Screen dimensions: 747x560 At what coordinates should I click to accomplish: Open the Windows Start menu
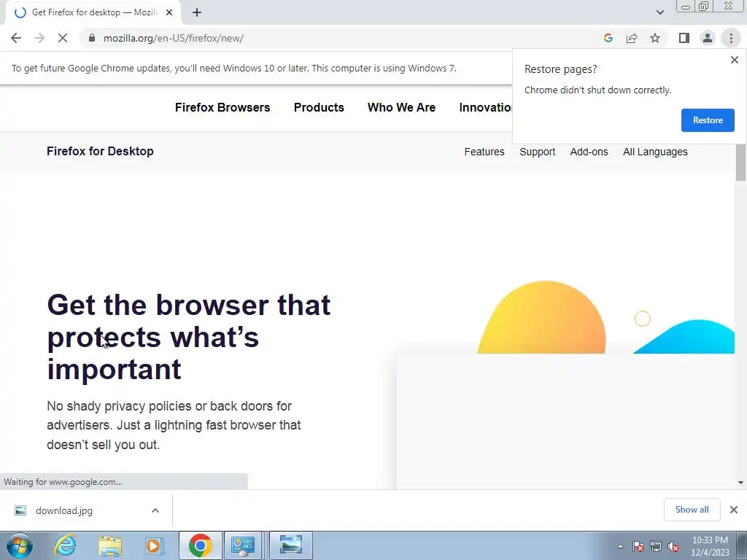coord(20,545)
